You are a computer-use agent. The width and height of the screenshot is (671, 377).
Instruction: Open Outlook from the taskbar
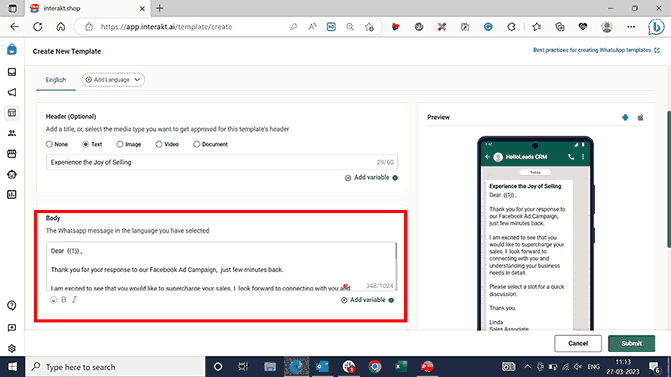click(322, 367)
